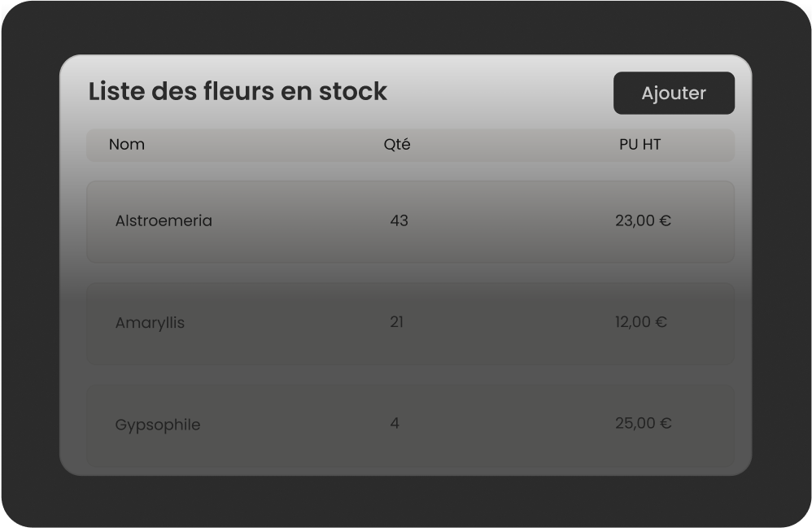Click the table header bar
Viewport: 812px width, 532px height.
pyautogui.click(x=410, y=146)
